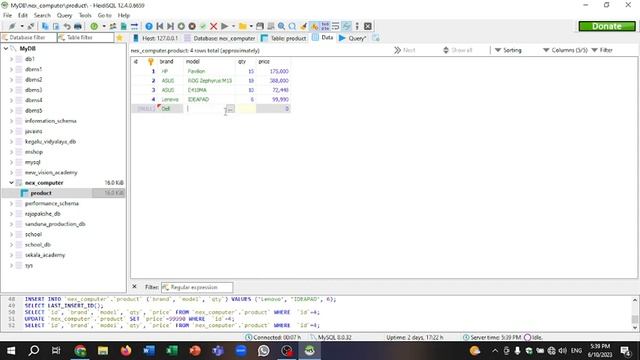Expand the mysql database node
This screenshot has width=640, height=360.
point(11,162)
